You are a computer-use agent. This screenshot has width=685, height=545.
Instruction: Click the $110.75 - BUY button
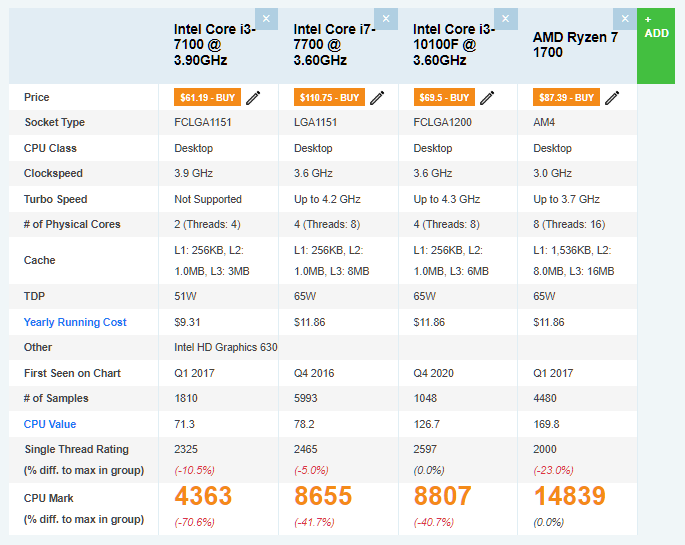click(329, 97)
